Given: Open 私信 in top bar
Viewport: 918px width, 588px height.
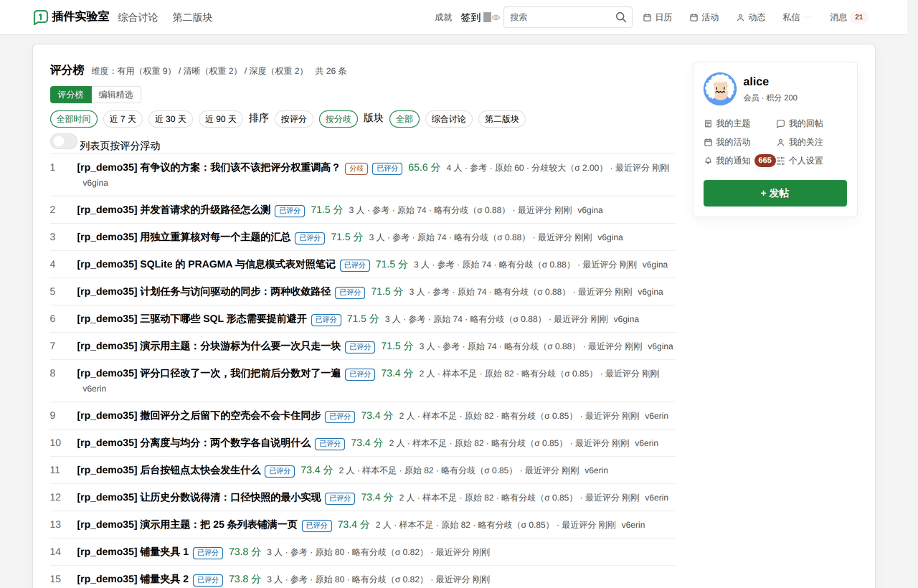Looking at the screenshot, I should click(792, 17).
